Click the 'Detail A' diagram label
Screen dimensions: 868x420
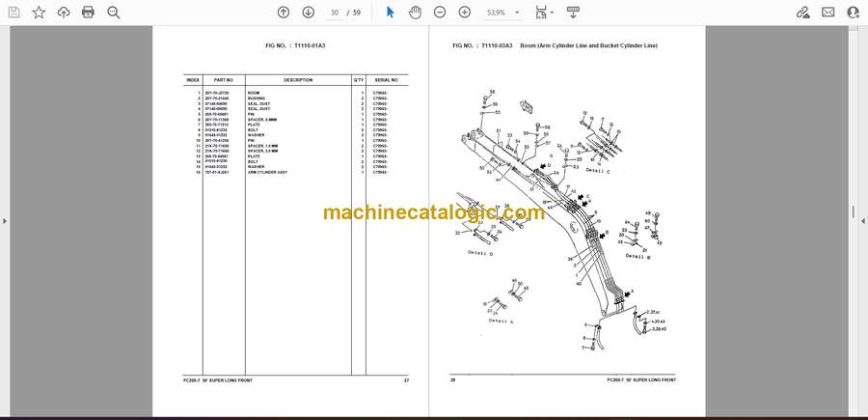point(501,321)
